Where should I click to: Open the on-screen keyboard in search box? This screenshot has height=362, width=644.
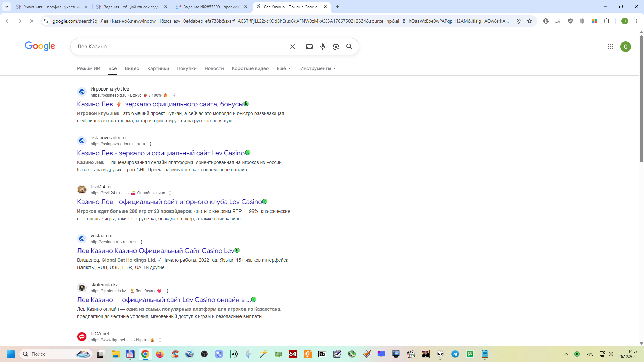point(309,47)
